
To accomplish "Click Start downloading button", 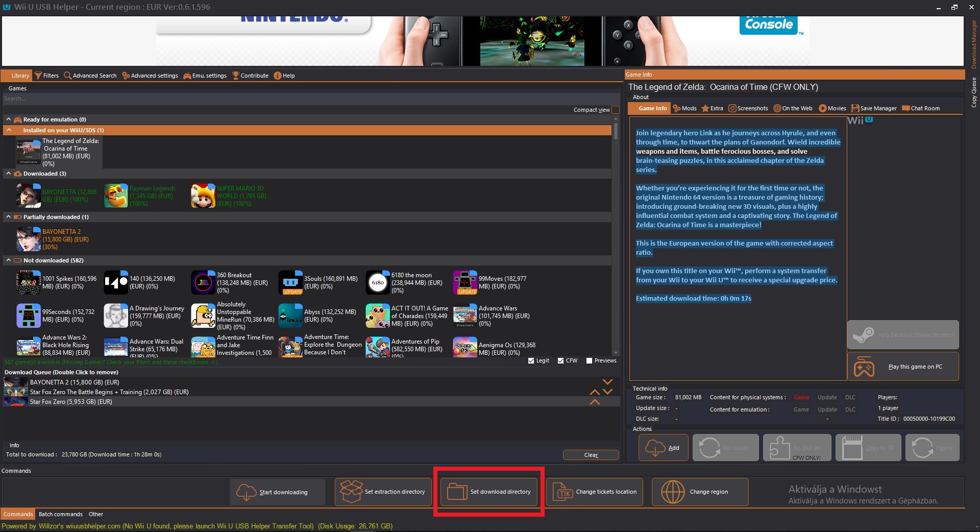I will (x=277, y=492).
